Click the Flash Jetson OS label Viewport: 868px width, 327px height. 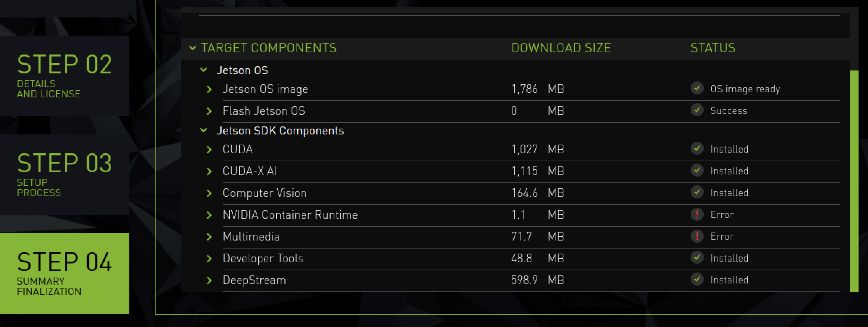pyautogui.click(x=265, y=110)
